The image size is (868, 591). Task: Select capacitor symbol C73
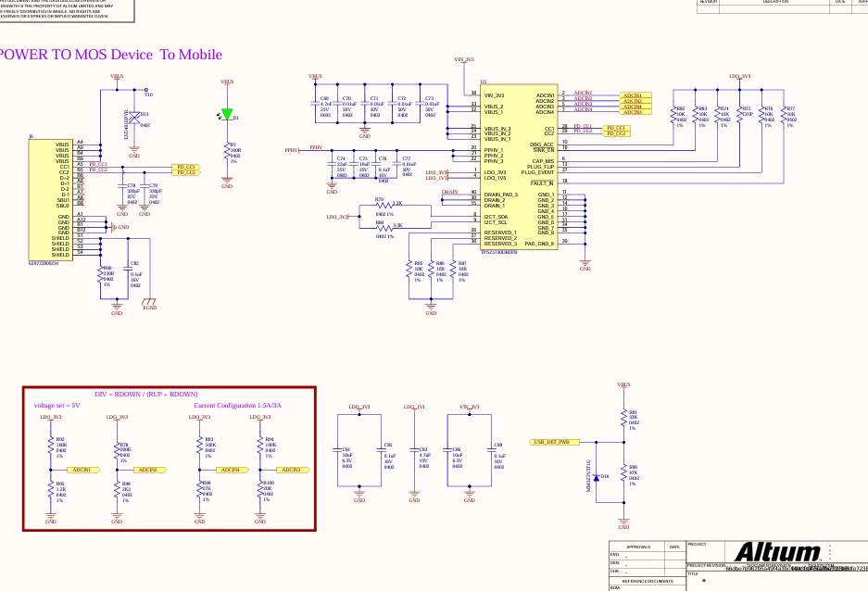click(420, 104)
